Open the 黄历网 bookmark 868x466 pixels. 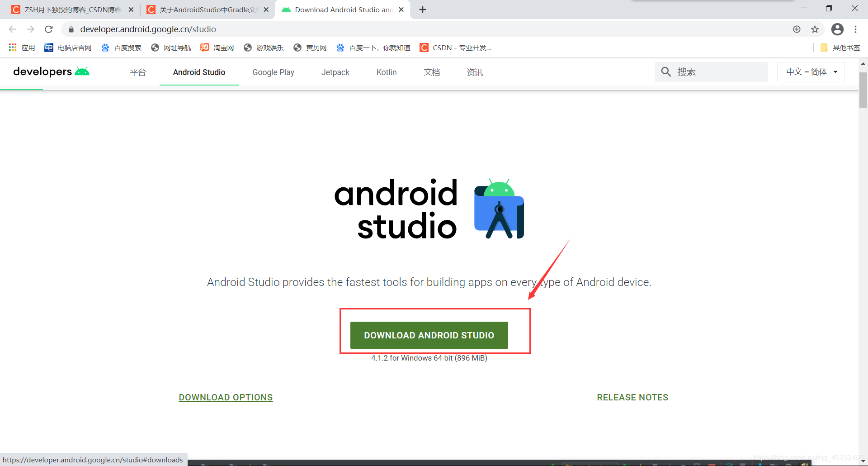310,48
